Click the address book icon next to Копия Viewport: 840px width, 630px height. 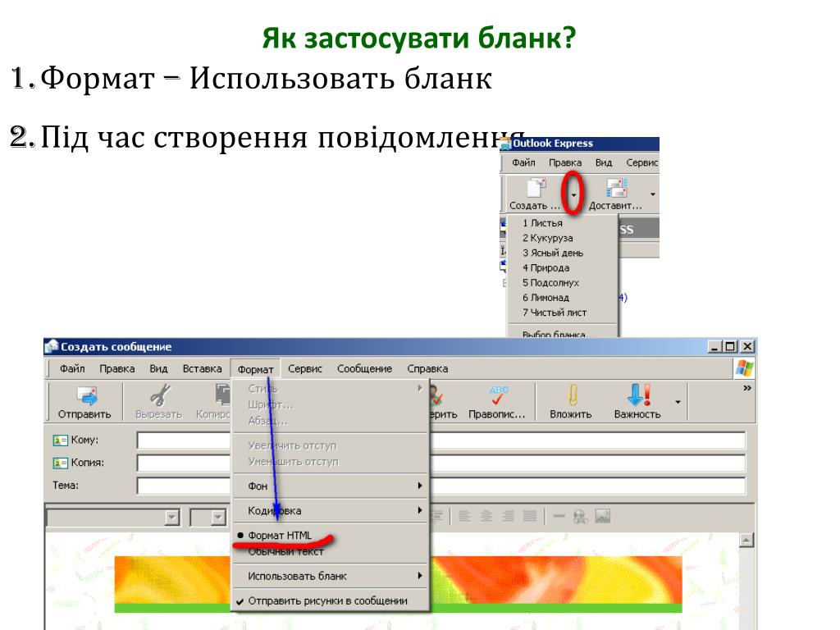[60, 463]
